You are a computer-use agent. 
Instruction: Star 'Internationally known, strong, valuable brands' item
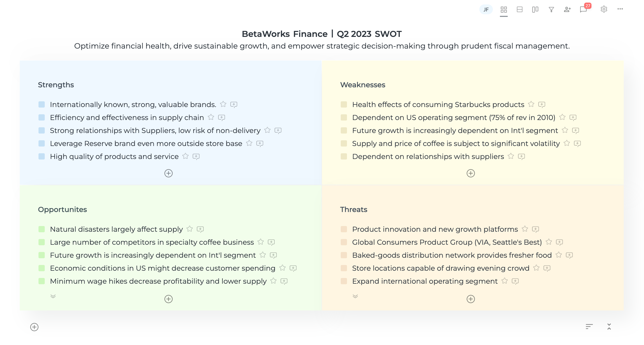[x=223, y=104]
